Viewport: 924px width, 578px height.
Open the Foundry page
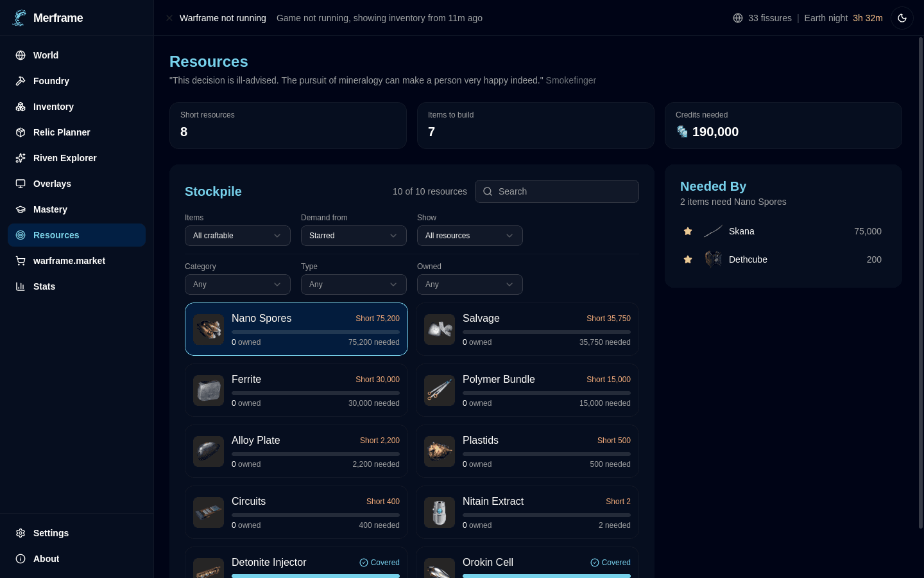pos(76,81)
